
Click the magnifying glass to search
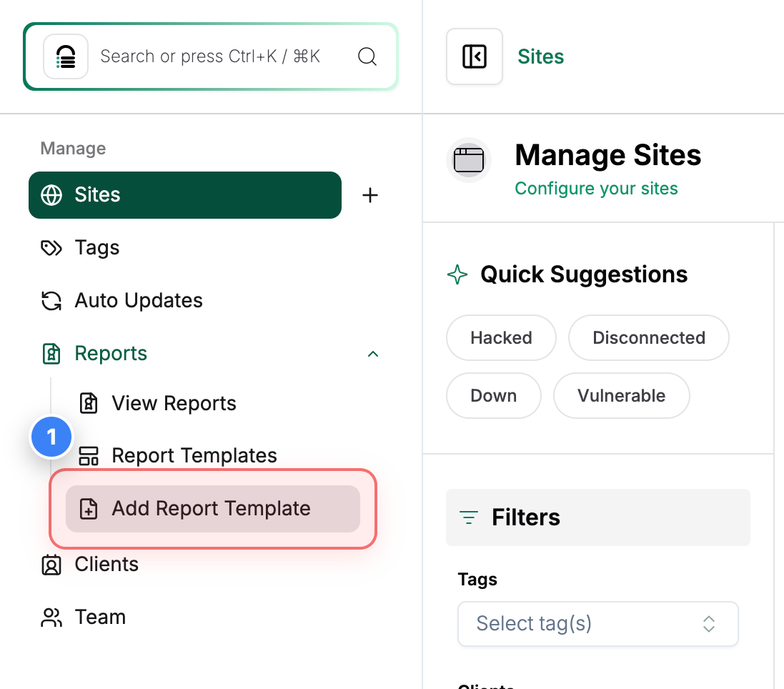point(367,56)
